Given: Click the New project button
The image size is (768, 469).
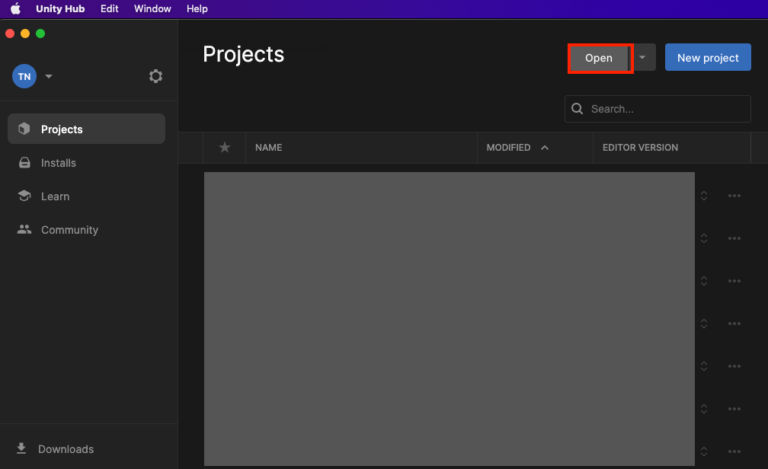Looking at the screenshot, I should tap(707, 58).
